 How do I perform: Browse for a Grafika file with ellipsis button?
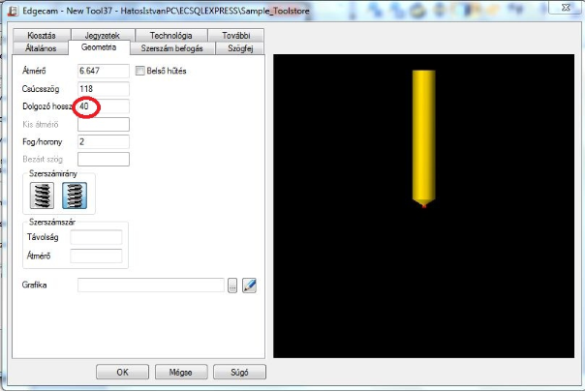232,286
